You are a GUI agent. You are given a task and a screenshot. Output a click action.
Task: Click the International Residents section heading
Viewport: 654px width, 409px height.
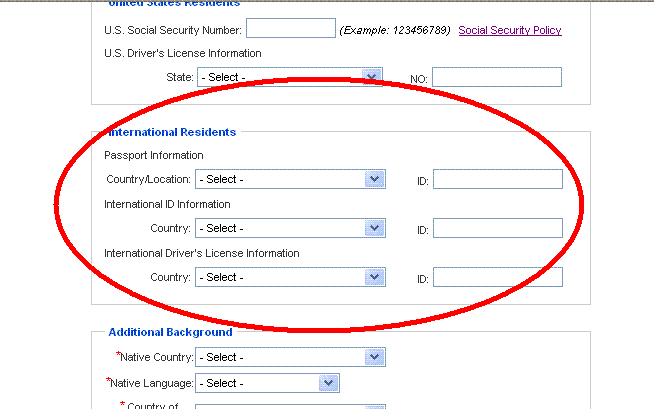(172, 132)
